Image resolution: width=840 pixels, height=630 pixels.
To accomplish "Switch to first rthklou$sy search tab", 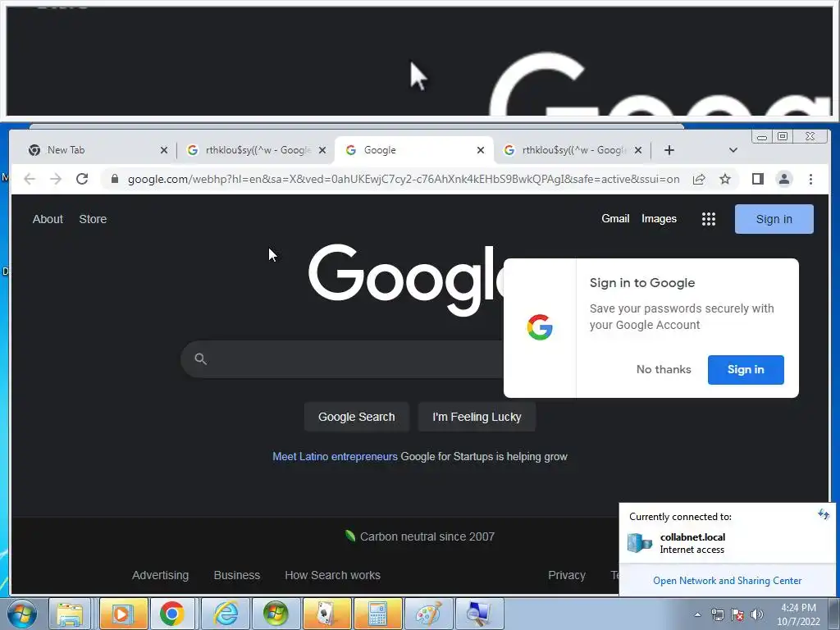I will (256, 150).
